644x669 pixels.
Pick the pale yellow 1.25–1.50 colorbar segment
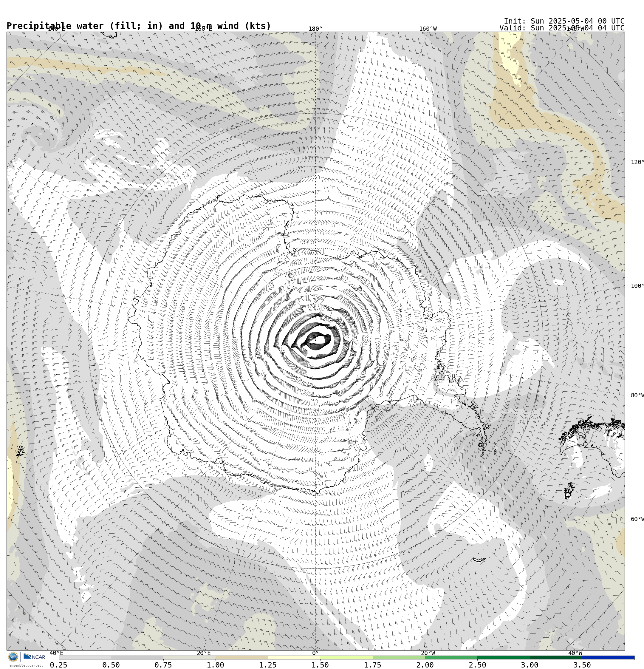294,657
